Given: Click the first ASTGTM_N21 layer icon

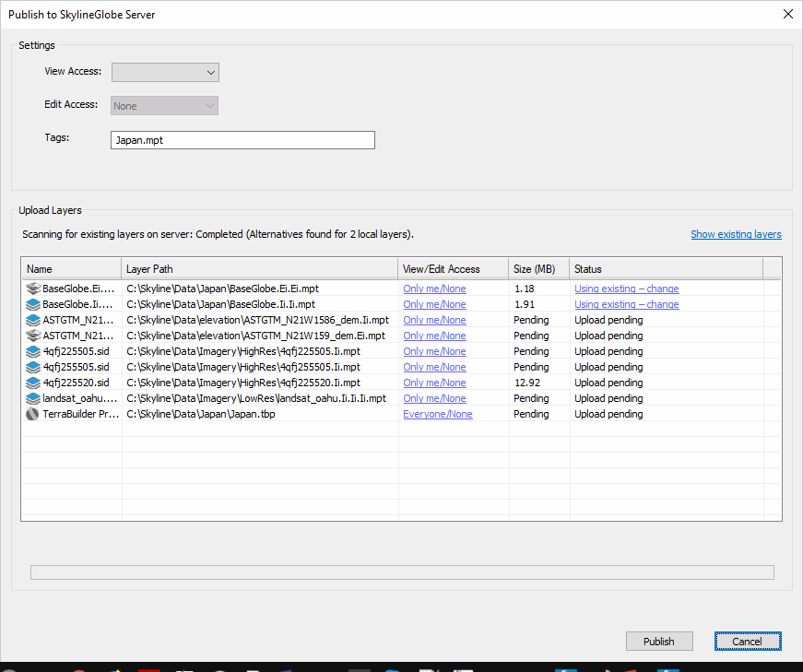Looking at the screenshot, I should pos(33,320).
